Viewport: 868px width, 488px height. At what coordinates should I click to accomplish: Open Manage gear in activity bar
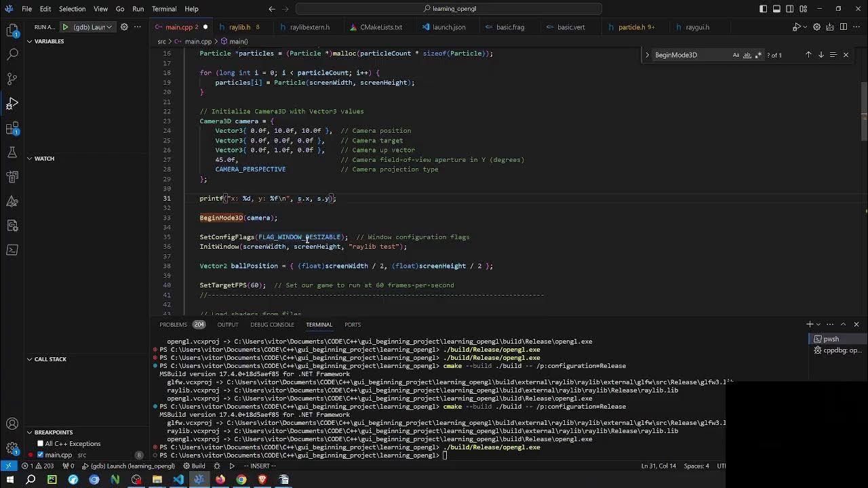(12, 448)
